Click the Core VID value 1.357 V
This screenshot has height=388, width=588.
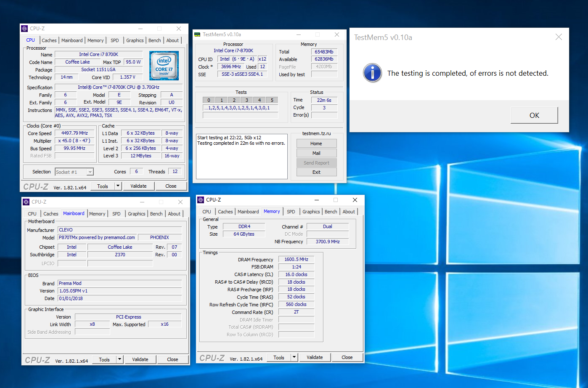[x=127, y=77]
